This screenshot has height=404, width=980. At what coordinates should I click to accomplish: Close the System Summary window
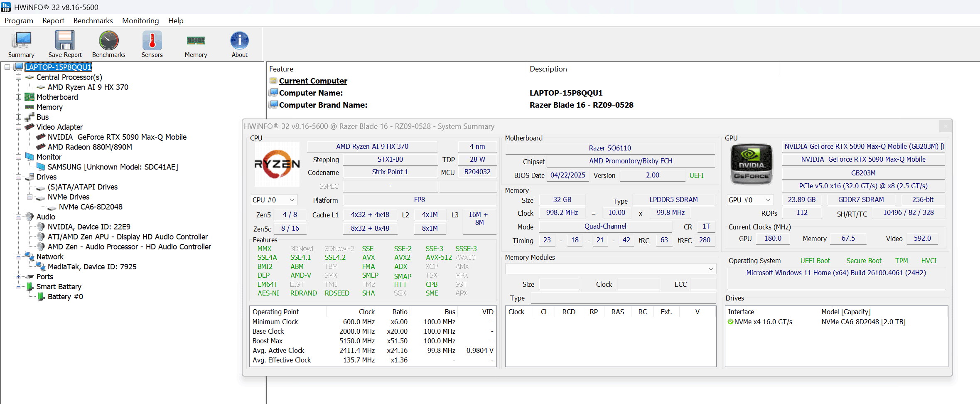pos(946,126)
